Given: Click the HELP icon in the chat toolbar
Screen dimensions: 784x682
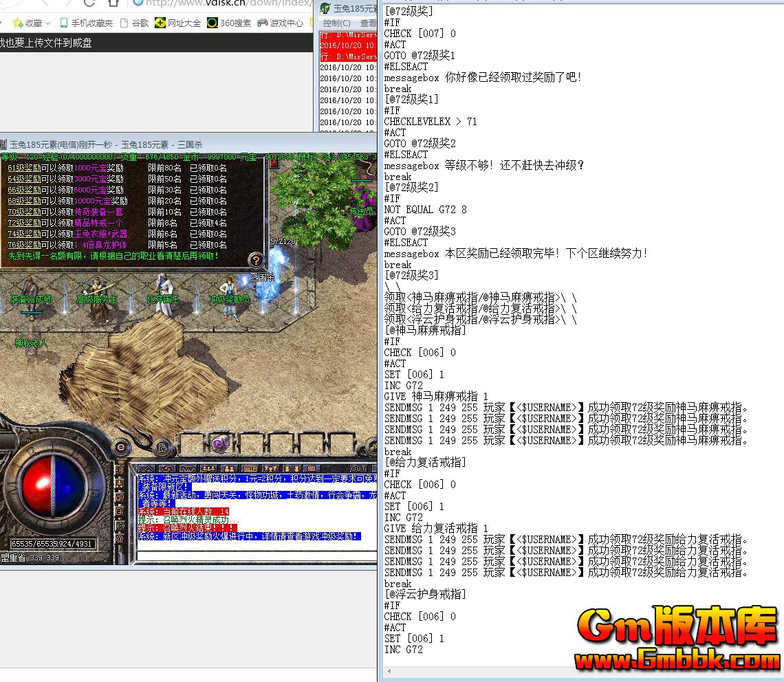Looking at the screenshot, I should click(250, 469).
